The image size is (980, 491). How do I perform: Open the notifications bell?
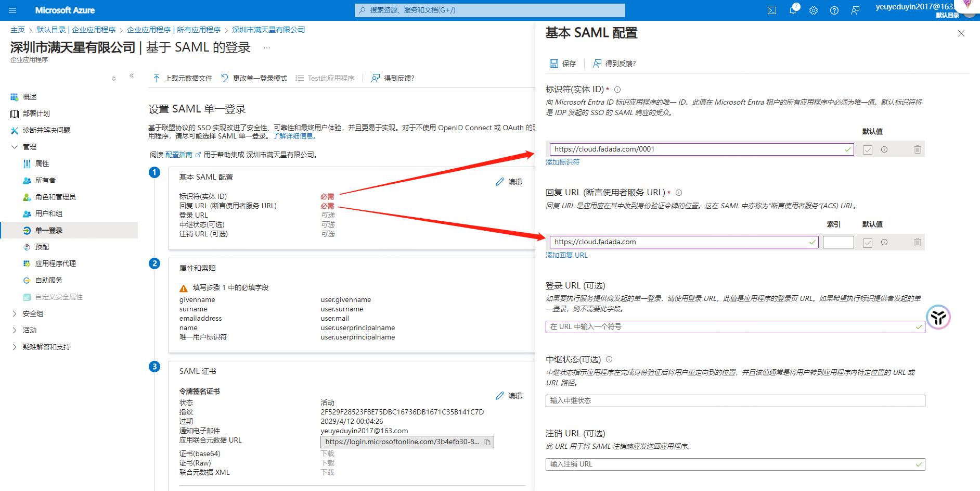[x=793, y=10]
